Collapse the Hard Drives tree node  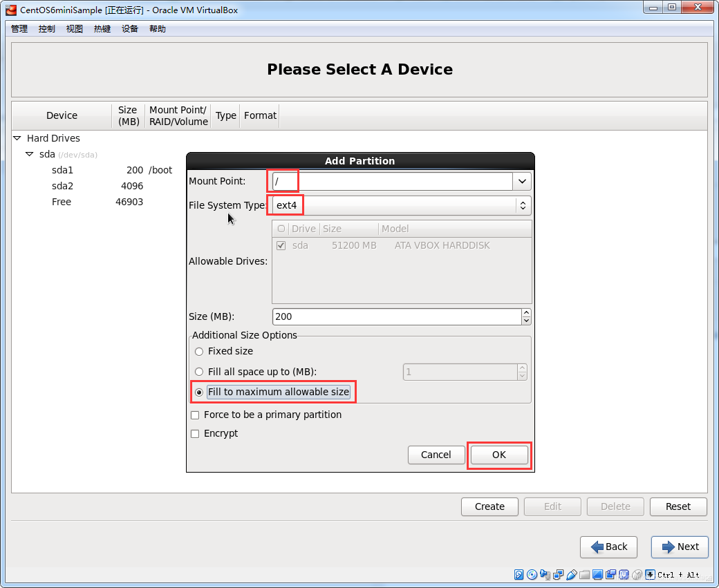[x=17, y=138]
